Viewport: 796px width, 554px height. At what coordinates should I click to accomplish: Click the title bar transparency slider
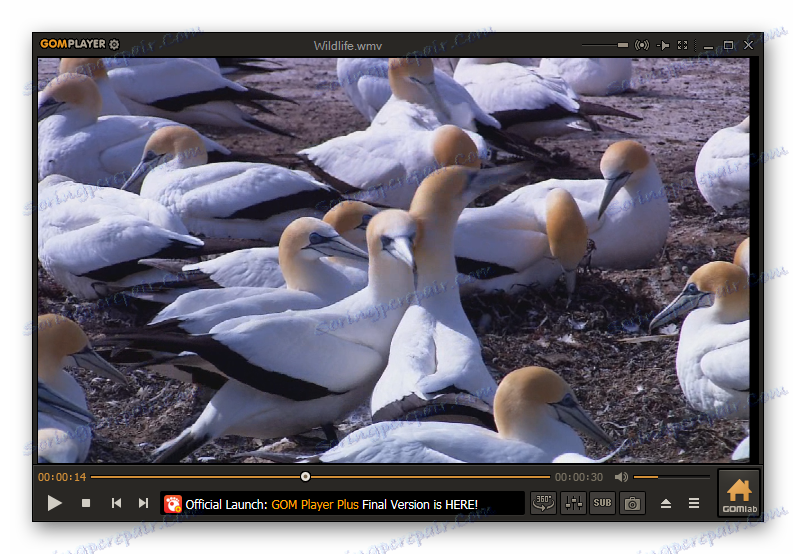pyautogui.click(x=605, y=45)
